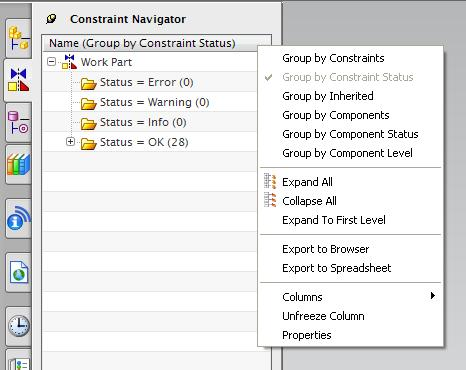Open the Part Navigator sidebar tab
This screenshot has width=466, height=370.
pos(19,123)
